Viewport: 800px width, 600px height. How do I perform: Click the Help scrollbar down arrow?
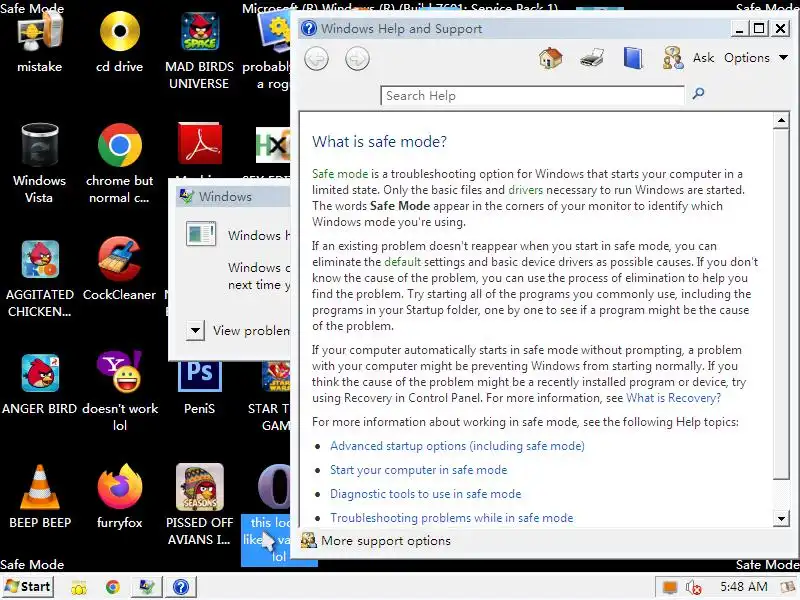point(781,519)
